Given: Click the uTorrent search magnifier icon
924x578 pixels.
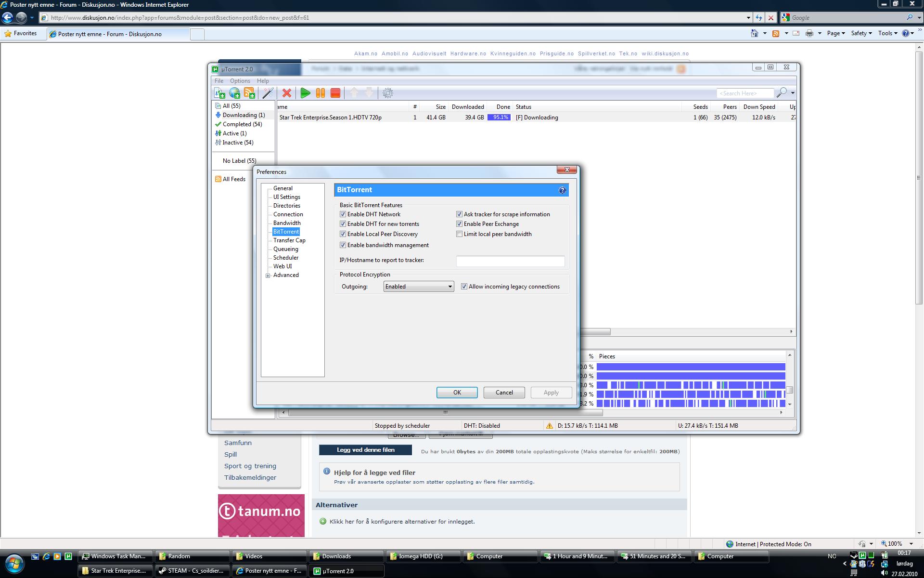Looking at the screenshot, I should coord(782,92).
